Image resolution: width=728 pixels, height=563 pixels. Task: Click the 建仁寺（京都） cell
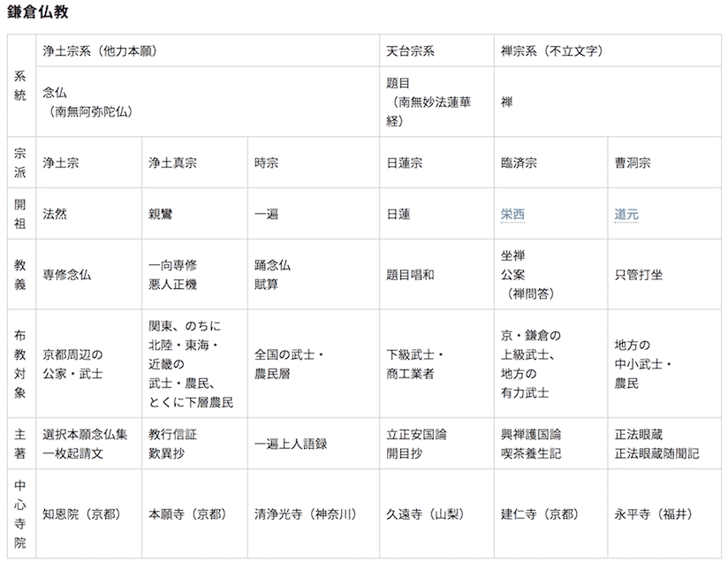pos(550,514)
